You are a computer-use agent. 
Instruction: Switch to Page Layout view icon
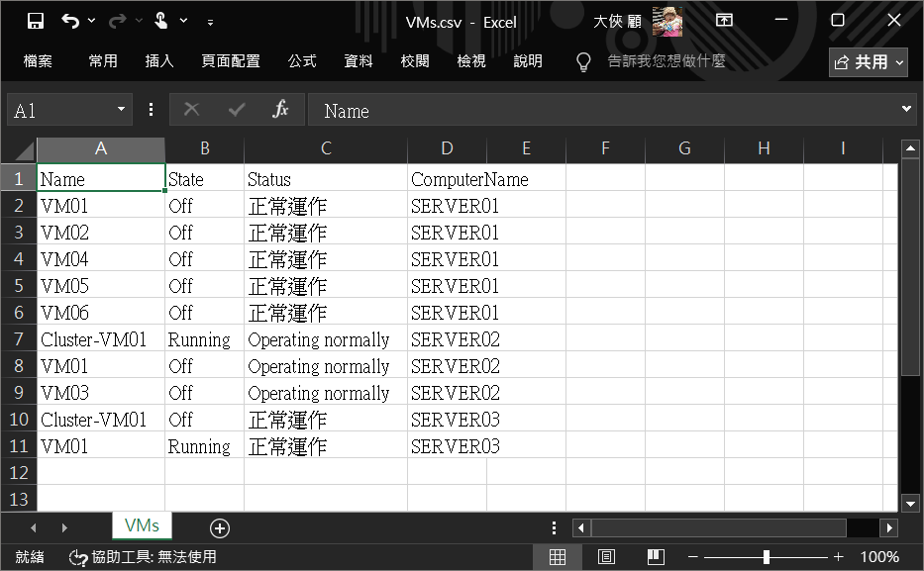(606, 557)
